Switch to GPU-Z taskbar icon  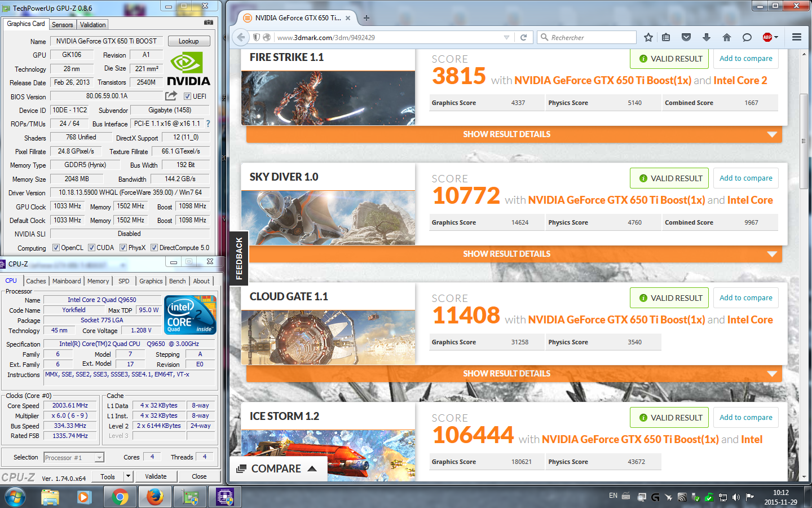pos(190,497)
